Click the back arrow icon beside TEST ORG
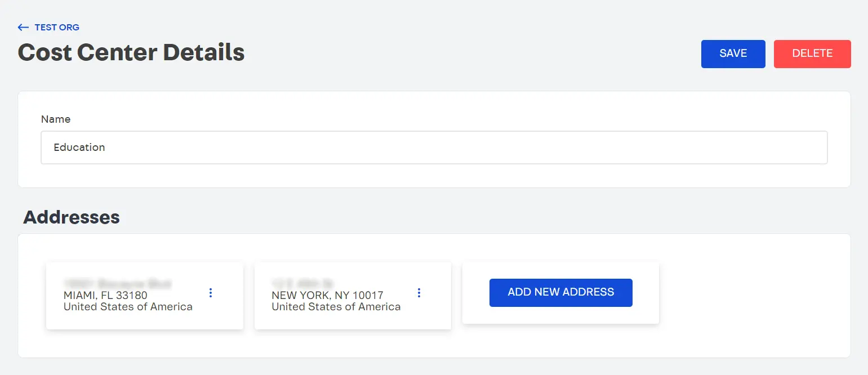This screenshot has width=868, height=375. click(x=23, y=27)
